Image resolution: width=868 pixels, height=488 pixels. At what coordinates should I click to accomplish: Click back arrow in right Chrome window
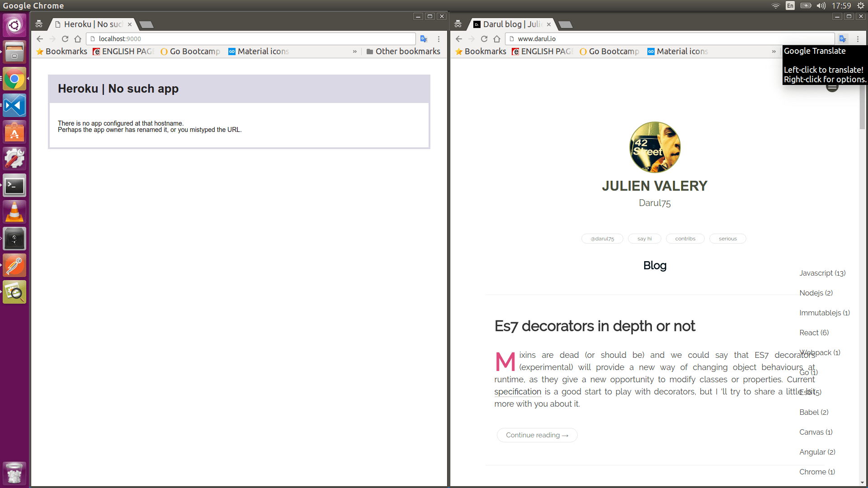459,39
